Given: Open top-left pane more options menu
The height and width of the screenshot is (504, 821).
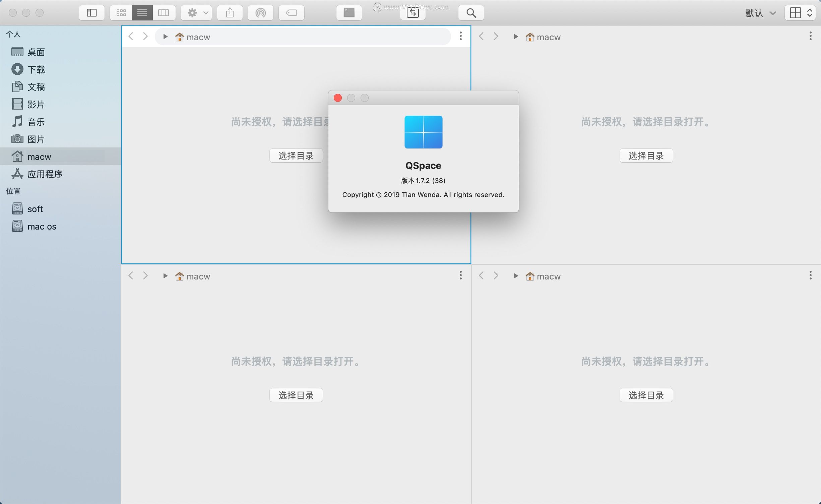Looking at the screenshot, I should point(461,36).
